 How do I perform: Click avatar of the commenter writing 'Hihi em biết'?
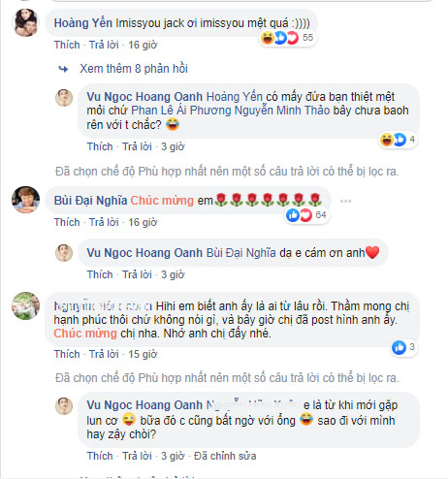point(25,305)
